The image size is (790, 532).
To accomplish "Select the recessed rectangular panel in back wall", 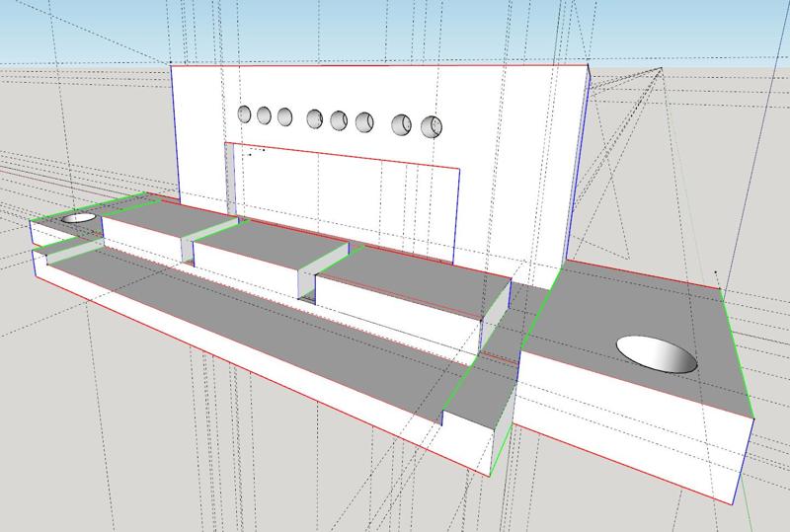I will [343, 201].
